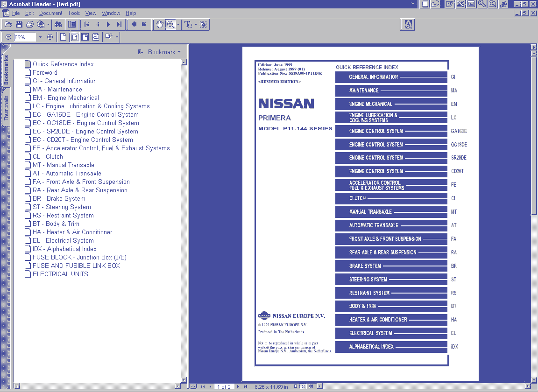538x392 pixels.
Task: Click the Open file toolbar icon
Action: point(8,24)
